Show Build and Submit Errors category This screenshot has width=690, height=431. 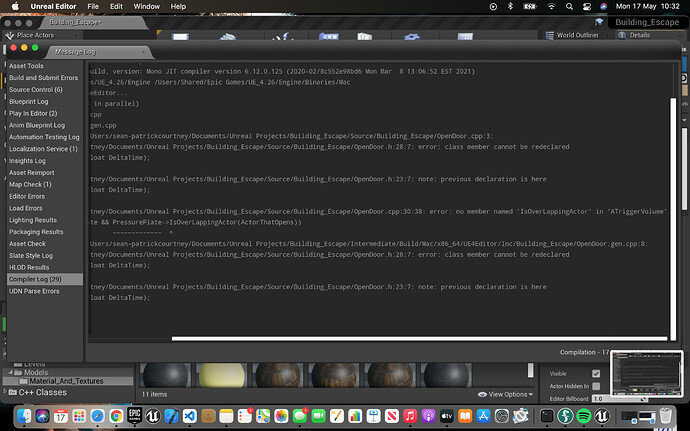pyautogui.click(x=44, y=77)
